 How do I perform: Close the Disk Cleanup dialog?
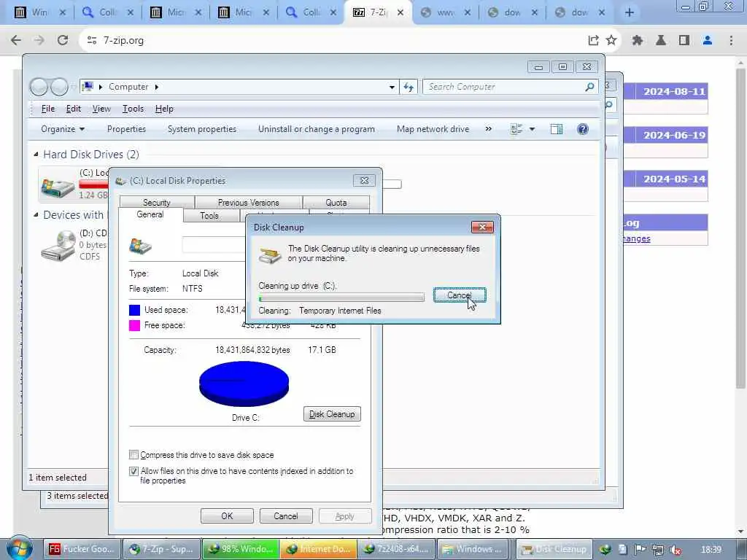482,227
